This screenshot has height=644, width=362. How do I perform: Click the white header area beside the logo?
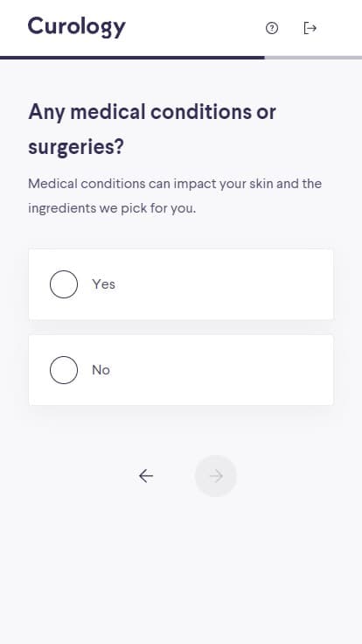click(x=195, y=28)
